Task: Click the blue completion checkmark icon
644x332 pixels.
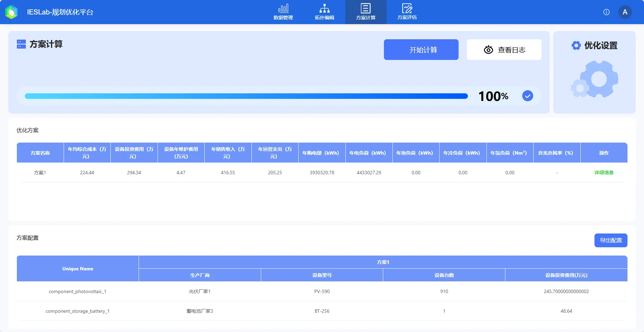Action: tap(528, 96)
